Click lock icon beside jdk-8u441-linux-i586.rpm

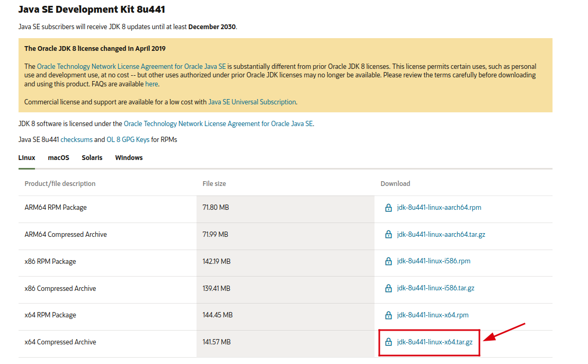click(x=388, y=261)
